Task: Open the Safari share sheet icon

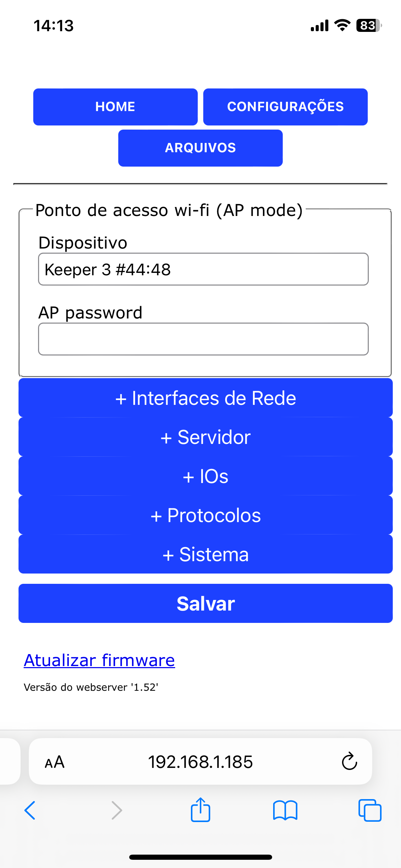Action: (200, 810)
